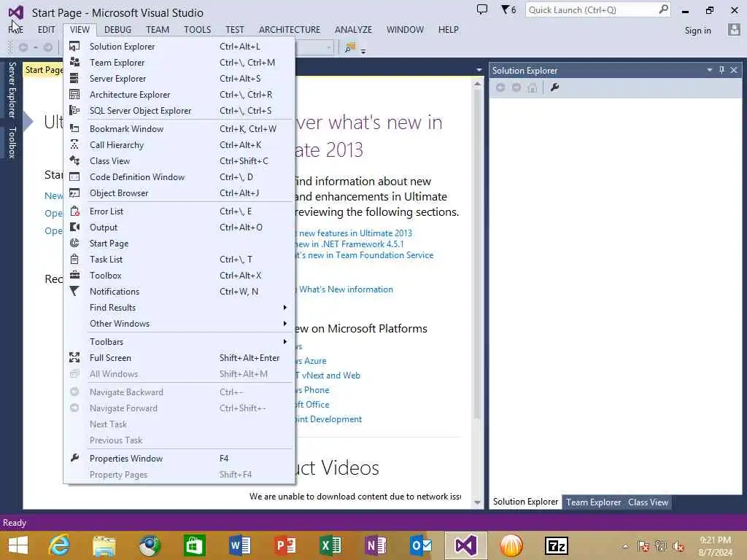Open 7-Zip from the taskbar
The width and height of the screenshot is (747, 560).
point(556,545)
